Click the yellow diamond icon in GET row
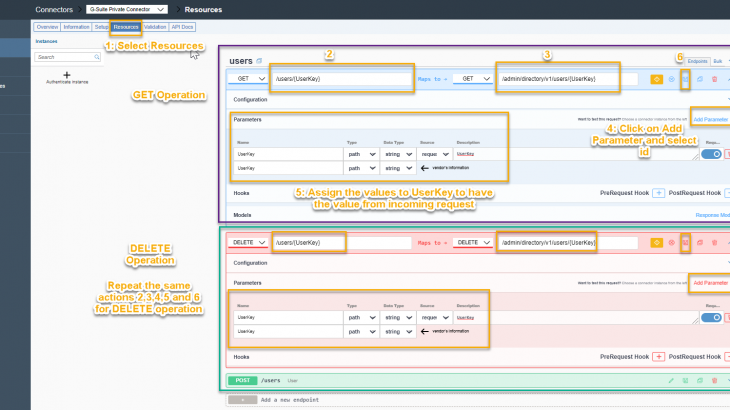 [x=657, y=78]
